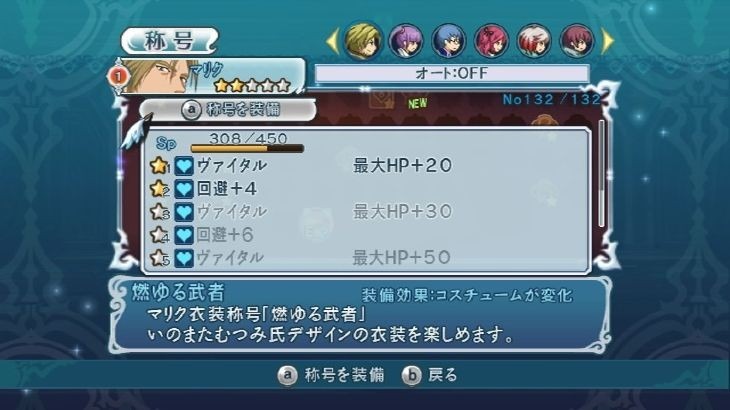The image size is (730, 410).
Task: Click the gold star for rank 1 ヴァイタル
Action: [x=159, y=165]
